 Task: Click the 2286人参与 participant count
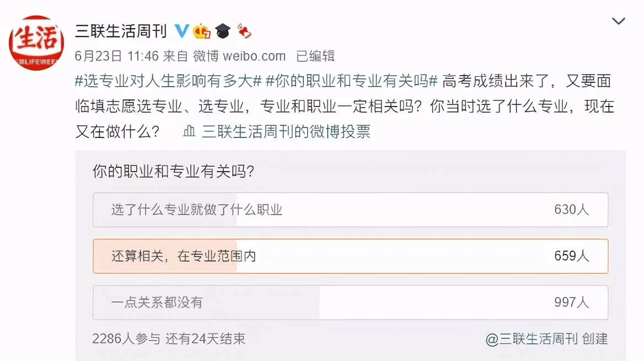(126, 338)
